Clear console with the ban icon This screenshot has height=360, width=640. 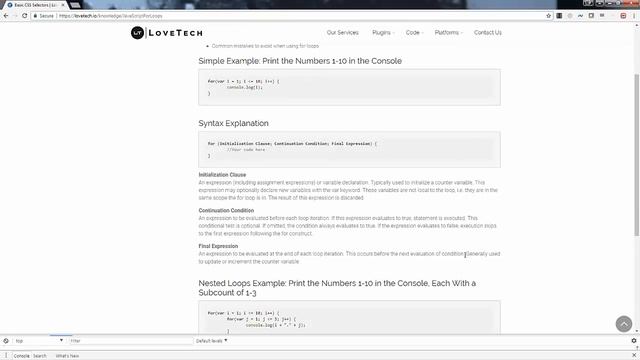click(x=6, y=340)
